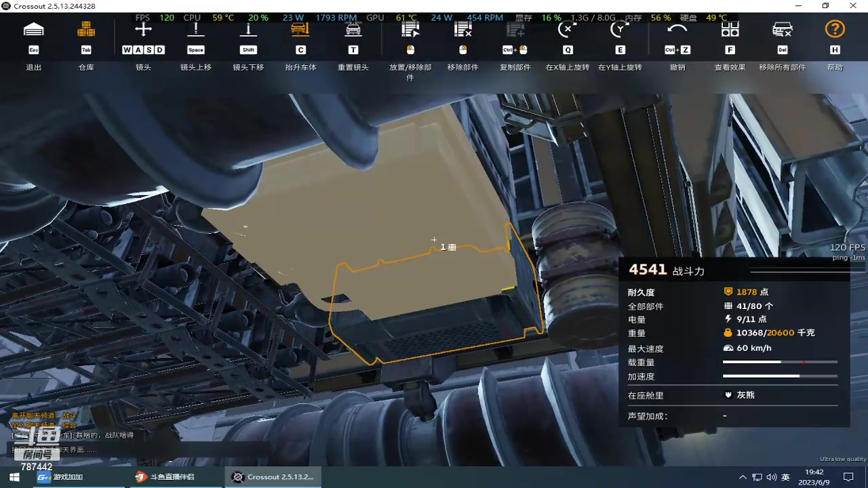
Task: Click the taskbar volume speaker icon
Action: [x=771, y=477]
